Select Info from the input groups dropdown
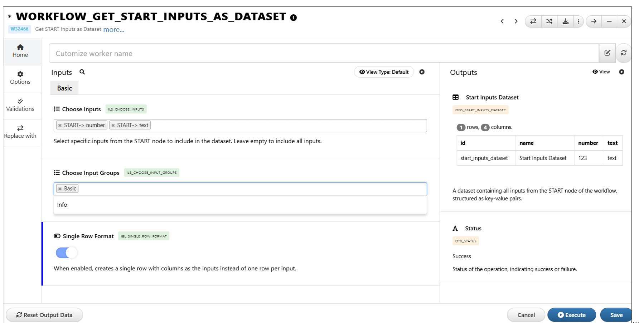The height and width of the screenshot is (323, 644). [62, 205]
